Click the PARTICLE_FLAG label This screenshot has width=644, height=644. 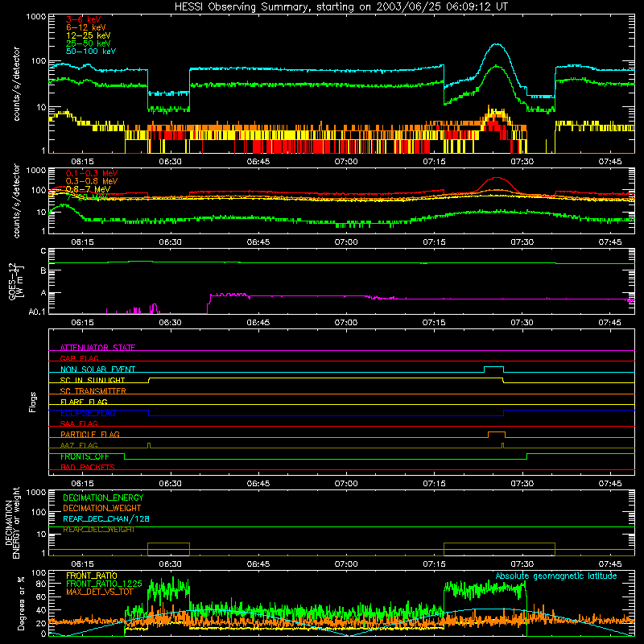click(90, 434)
